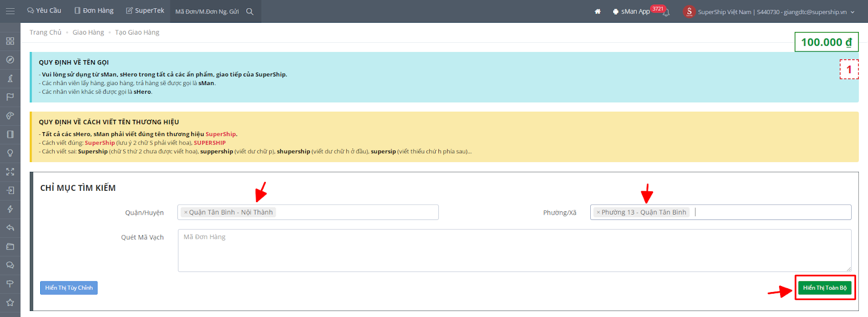Open the star sidebar icon

click(x=10, y=302)
